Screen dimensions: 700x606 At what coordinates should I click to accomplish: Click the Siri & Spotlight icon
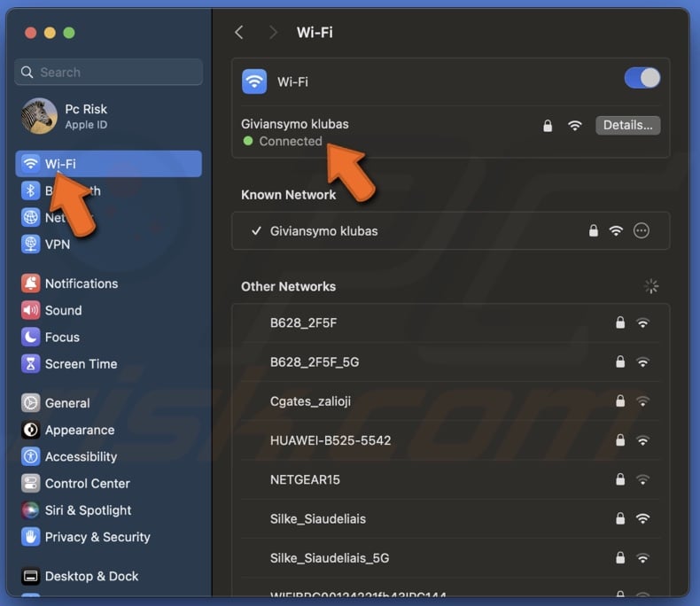(x=30, y=510)
